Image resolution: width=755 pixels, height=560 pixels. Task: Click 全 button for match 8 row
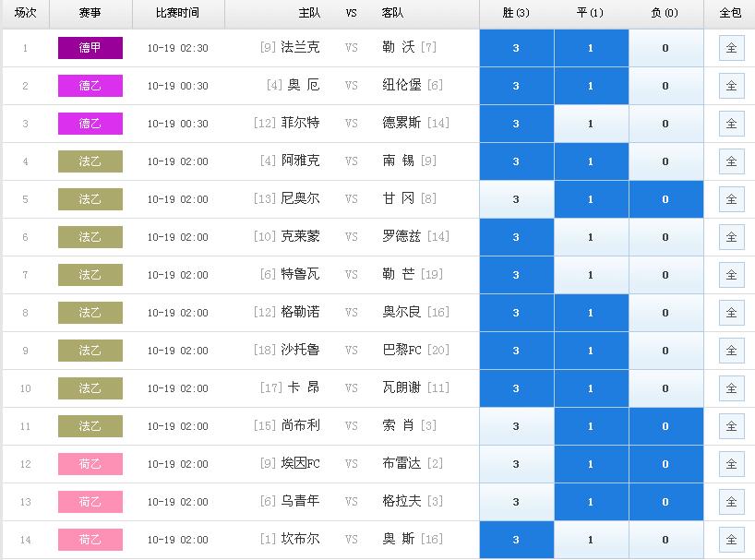731,313
